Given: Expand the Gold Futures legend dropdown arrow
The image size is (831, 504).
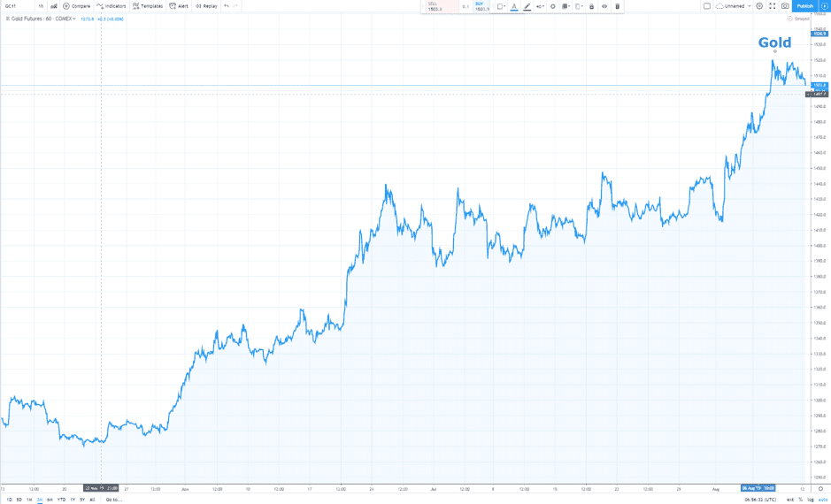Looking at the screenshot, I should (x=74, y=19).
